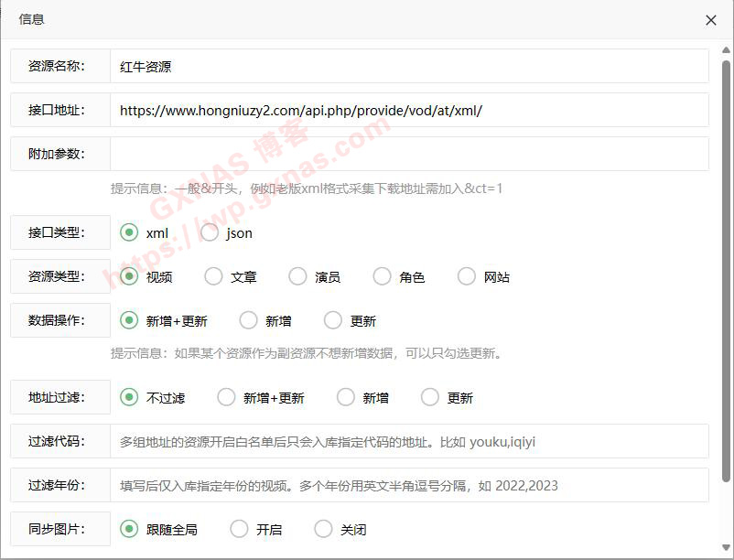Screen dimensions: 734x560
Task: Set 地址过滤 to 更新
Action: 430,397
